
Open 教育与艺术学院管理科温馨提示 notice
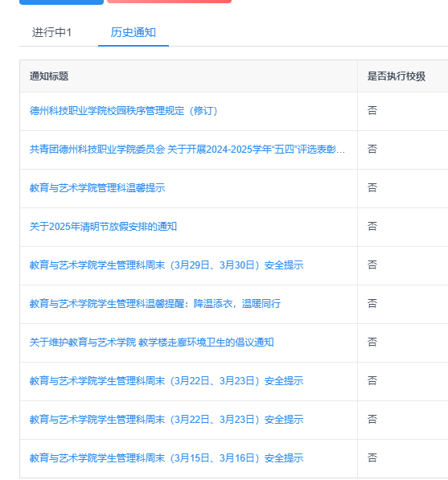pyautogui.click(x=97, y=188)
